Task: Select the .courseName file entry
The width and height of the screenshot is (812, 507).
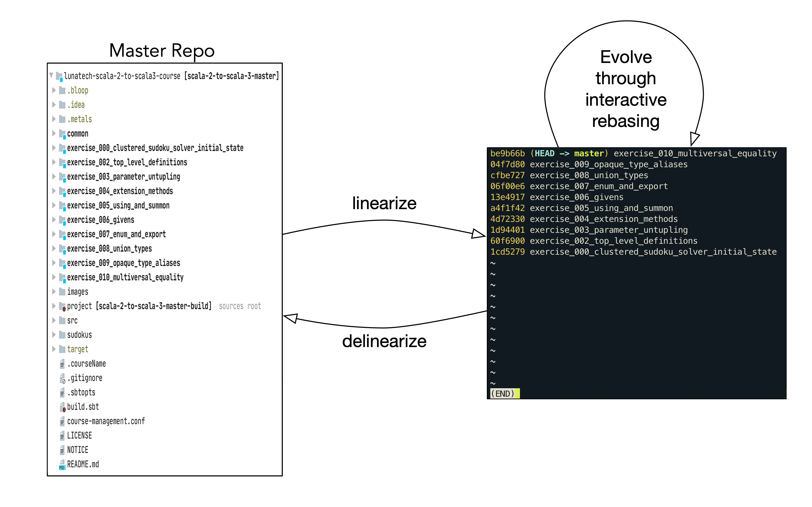Action: pyautogui.click(x=86, y=364)
